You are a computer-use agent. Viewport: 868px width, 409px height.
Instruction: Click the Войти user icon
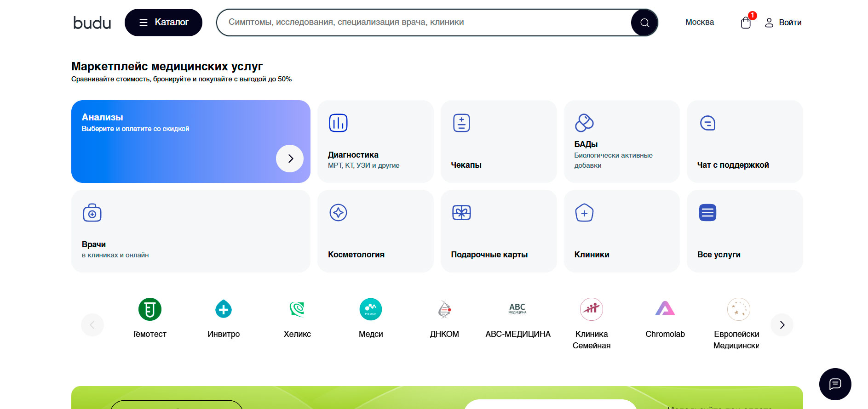769,23
